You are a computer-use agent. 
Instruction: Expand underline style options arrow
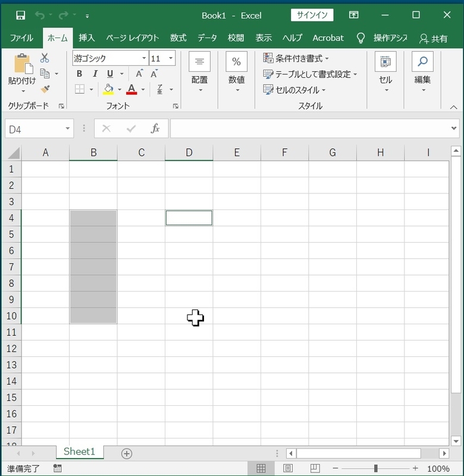coord(122,74)
